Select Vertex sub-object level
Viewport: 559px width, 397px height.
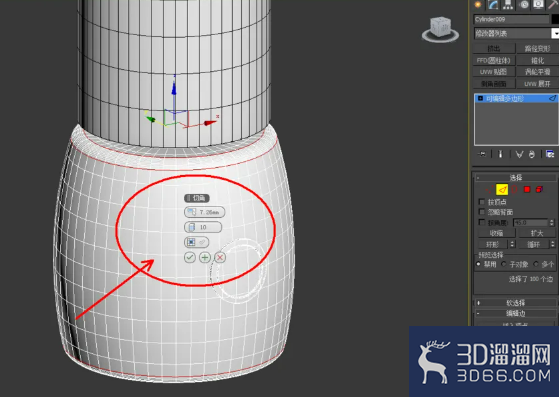coord(488,190)
